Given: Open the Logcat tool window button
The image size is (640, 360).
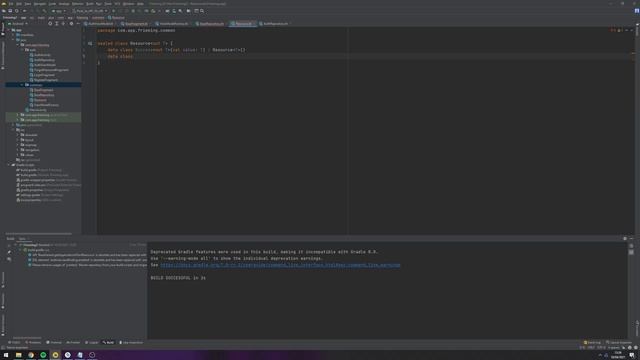Looking at the screenshot, I should pyautogui.click(x=92, y=342).
